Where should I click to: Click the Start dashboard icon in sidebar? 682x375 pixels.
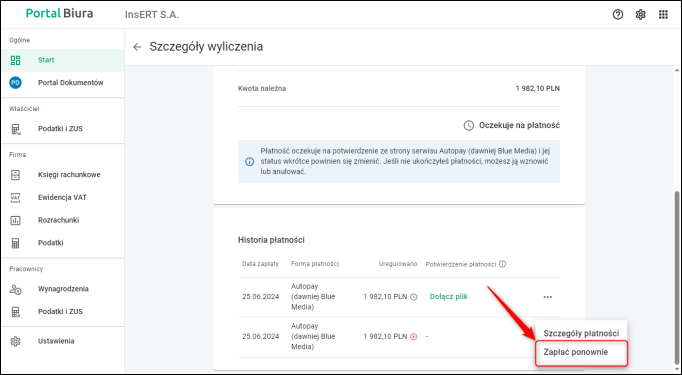[x=15, y=60]
